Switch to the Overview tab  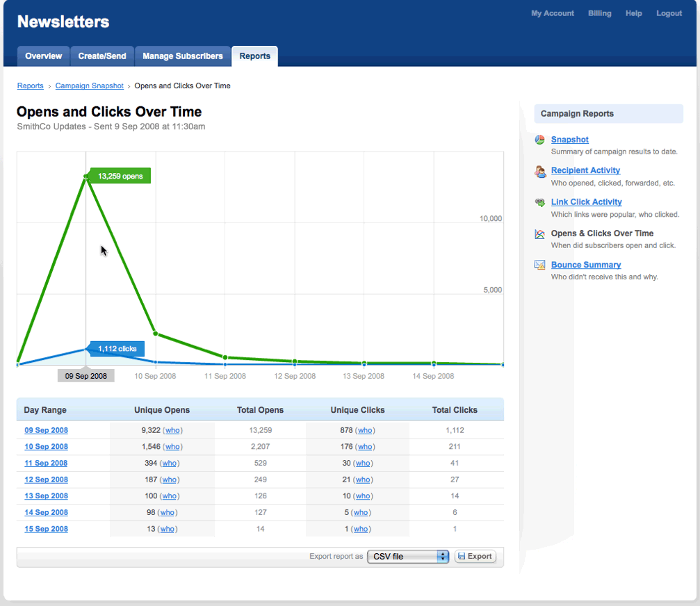(43, 56)
